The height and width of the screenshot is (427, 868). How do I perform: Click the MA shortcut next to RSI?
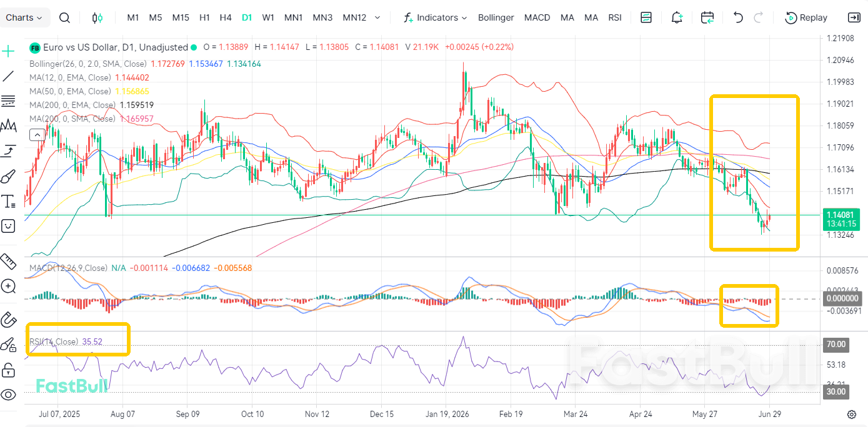[591, 17]
